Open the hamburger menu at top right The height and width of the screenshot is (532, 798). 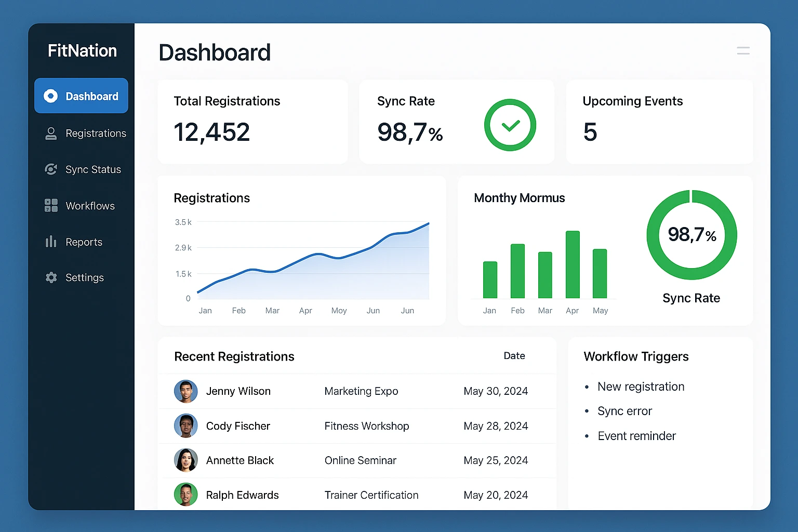(743, 51)
